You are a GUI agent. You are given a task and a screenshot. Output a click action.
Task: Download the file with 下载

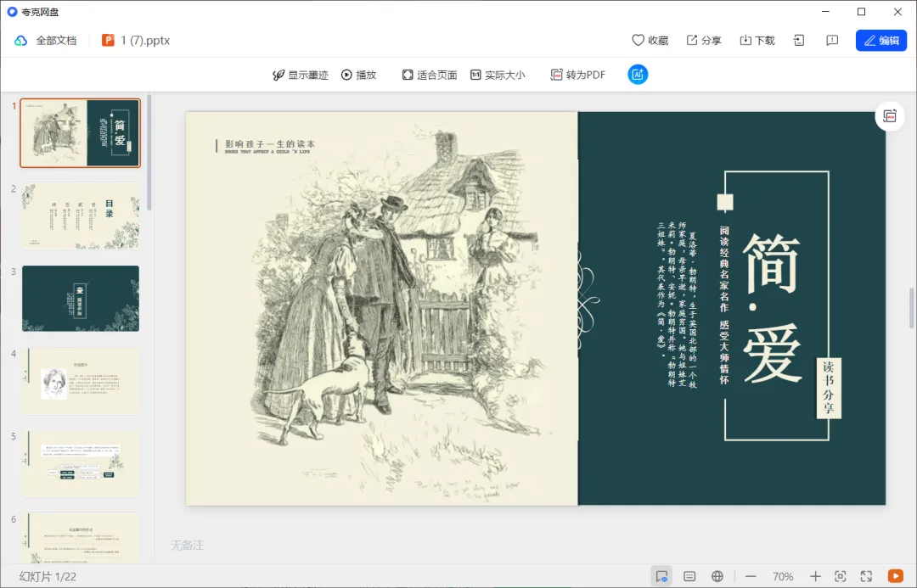757,41
